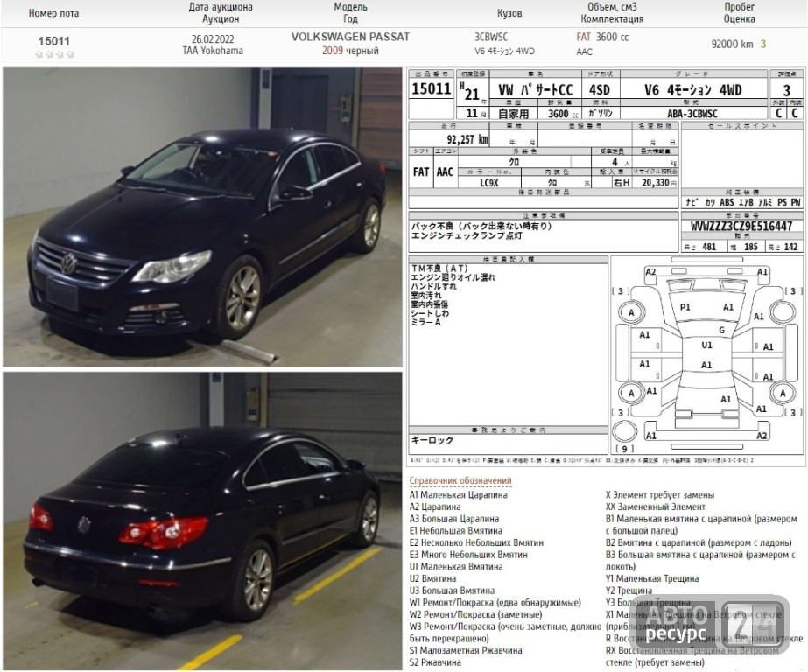The width and height of the screenshot is (808, 672).
Task: Click the Справочник обозначений heading
Action: (x=460, y=480)
